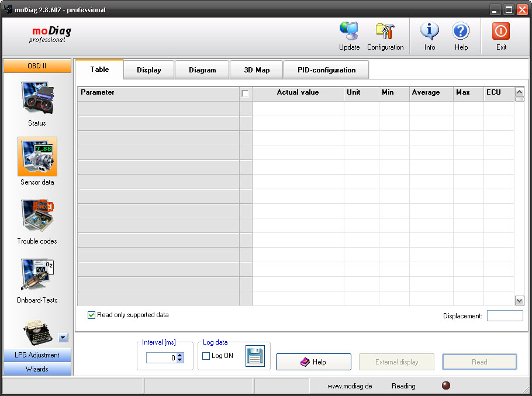Tick the select-all checkbox in table header
Screen dimensions: 532x396
245,93
